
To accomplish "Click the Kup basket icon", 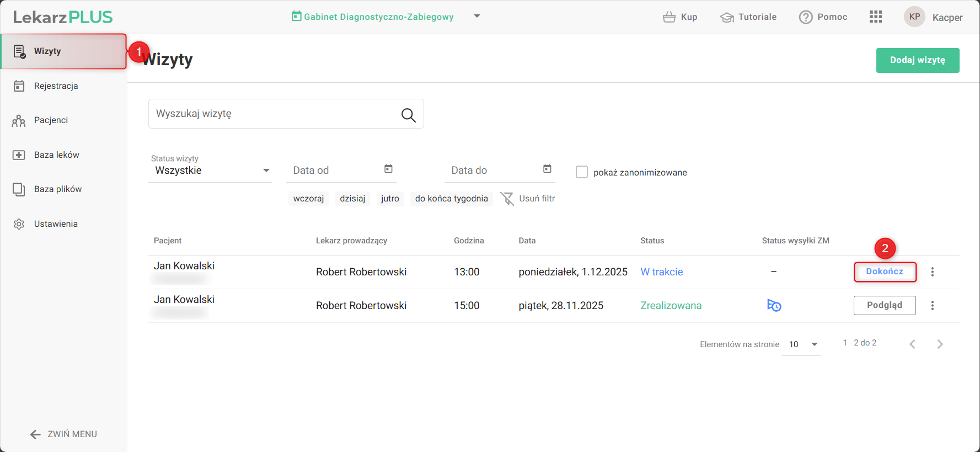I will point(669,17).
